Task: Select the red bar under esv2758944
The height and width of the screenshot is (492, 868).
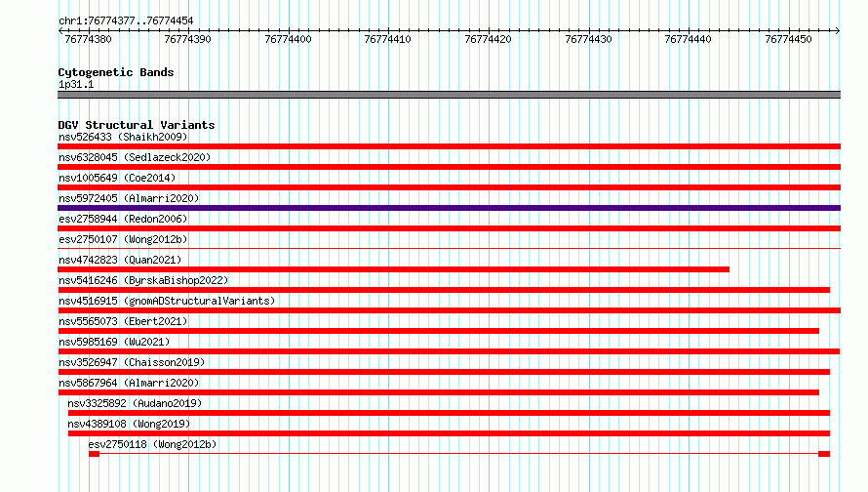Action: pos(449,228)
